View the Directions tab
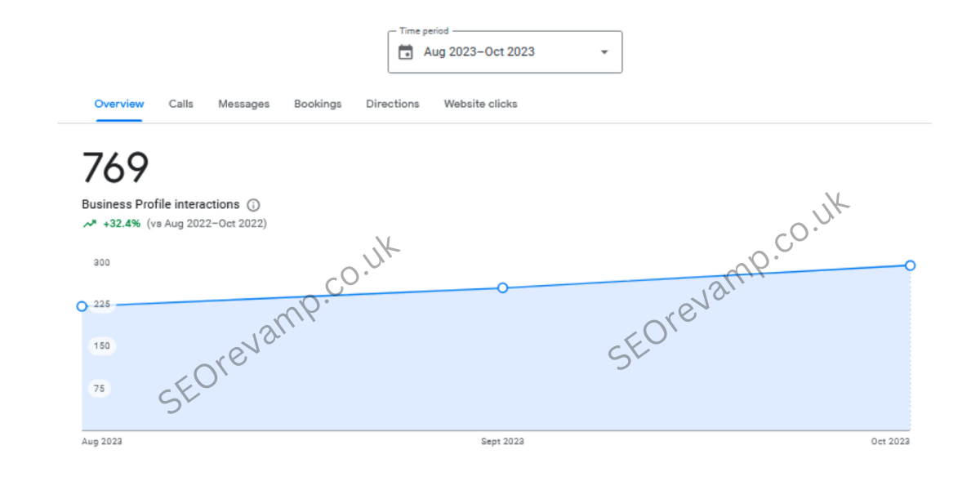Screen dimensions: 980x490 393,104
